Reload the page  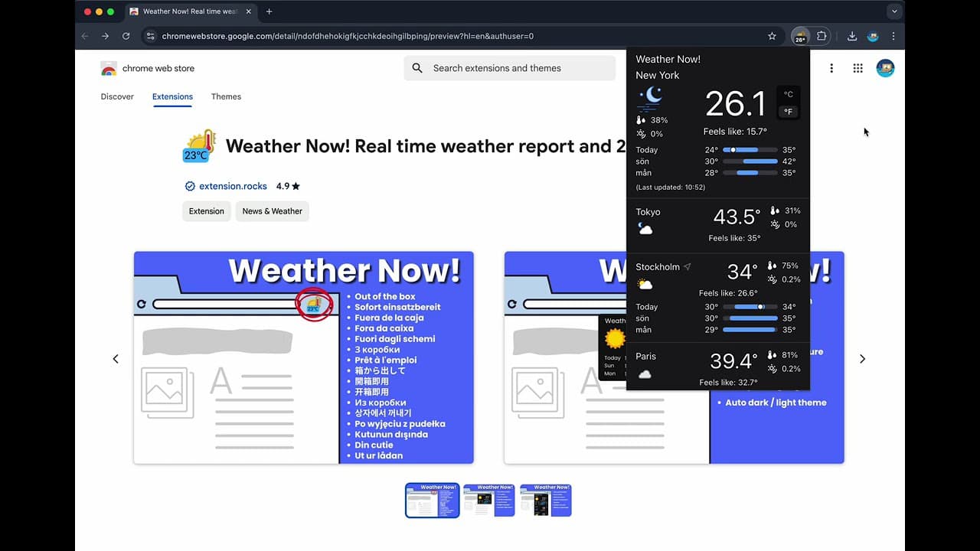[x=126, y=36]
